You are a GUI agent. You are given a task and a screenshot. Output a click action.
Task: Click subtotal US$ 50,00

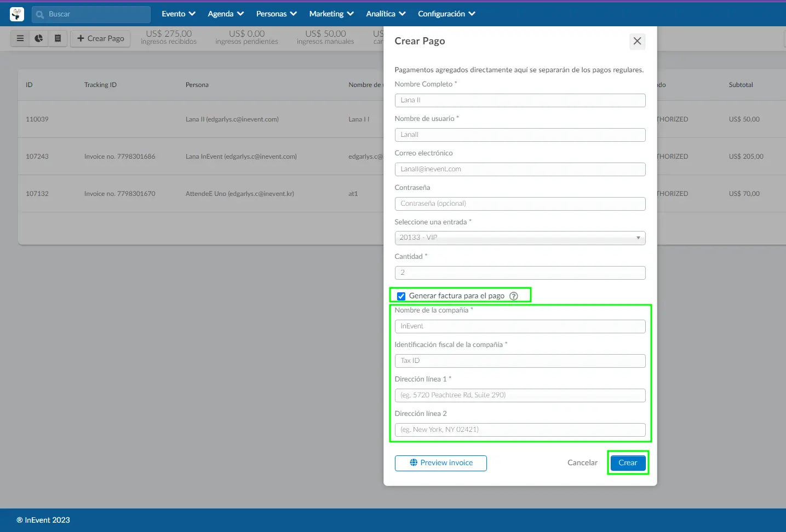coord(744,119)
